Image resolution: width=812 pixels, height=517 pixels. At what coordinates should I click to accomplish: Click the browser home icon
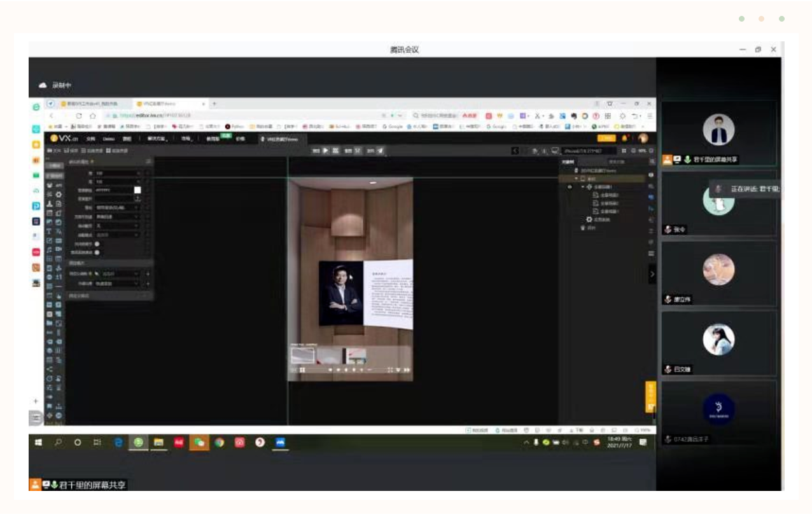coord(93,116)
